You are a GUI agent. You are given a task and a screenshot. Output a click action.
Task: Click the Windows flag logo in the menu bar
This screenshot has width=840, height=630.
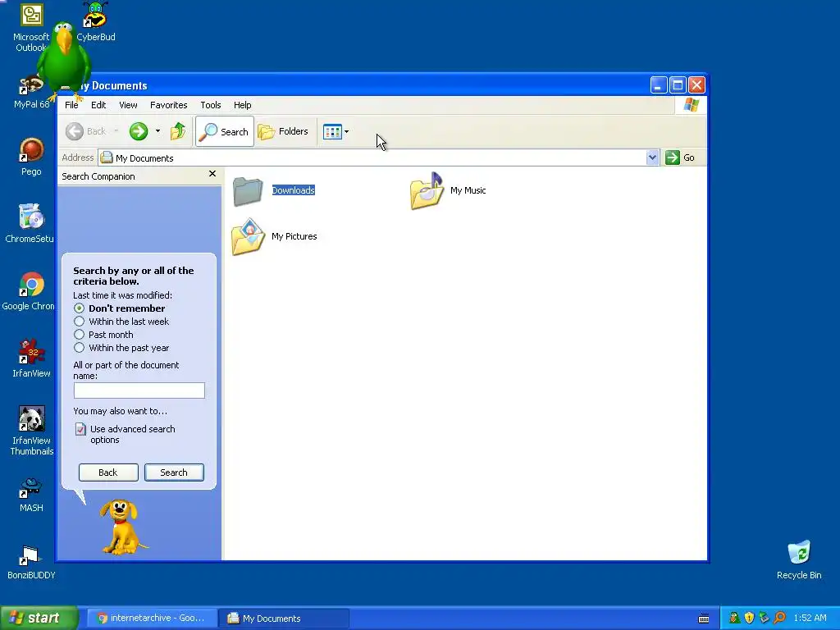tap(691, 104)
